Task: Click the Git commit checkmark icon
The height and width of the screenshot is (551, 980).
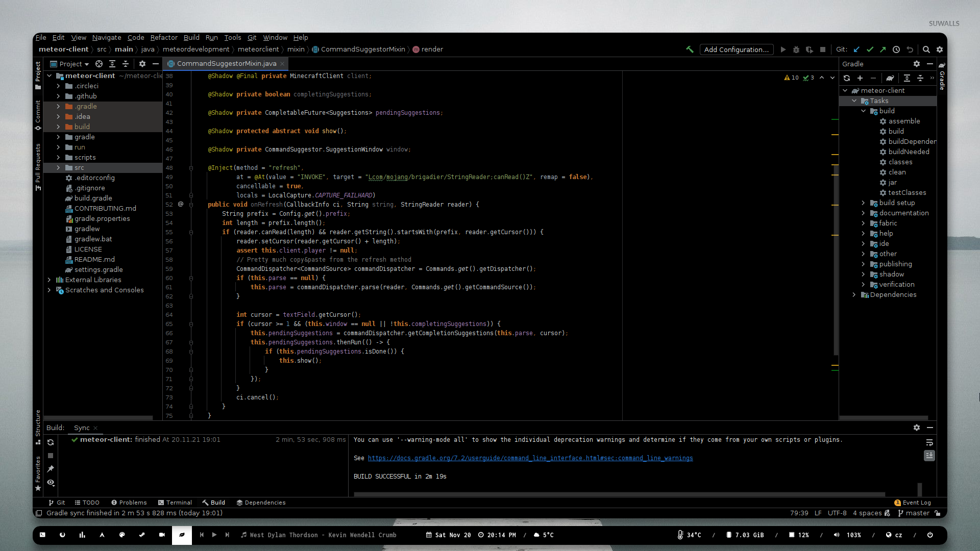Action: (870, 49)
